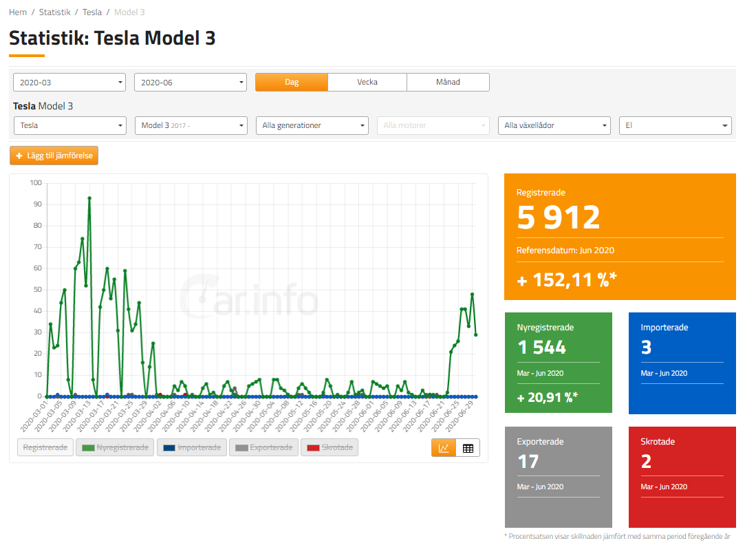The image size is (756, 556).
Task: Toggle Registrerade series in chart legend
Action: pos(45,447)
